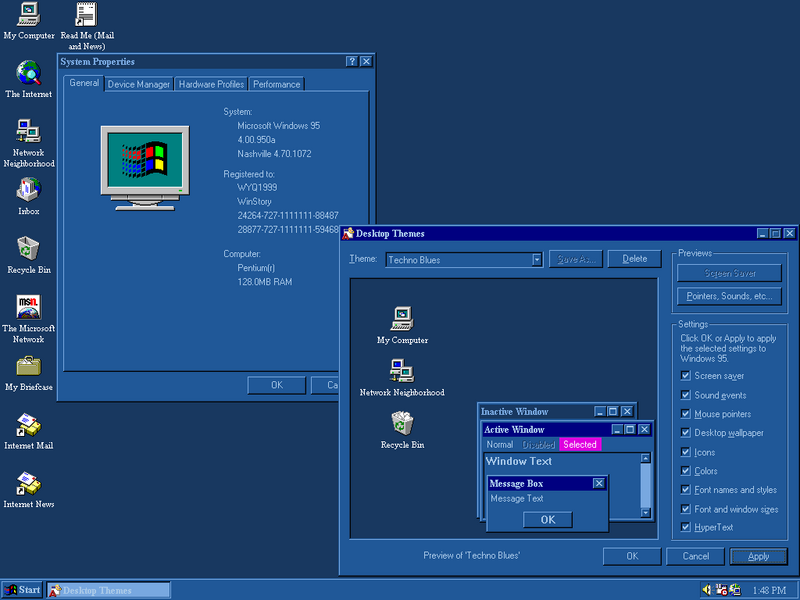
Task: Switch to the Device Manager tab
Action: click(x=139, y=85)
